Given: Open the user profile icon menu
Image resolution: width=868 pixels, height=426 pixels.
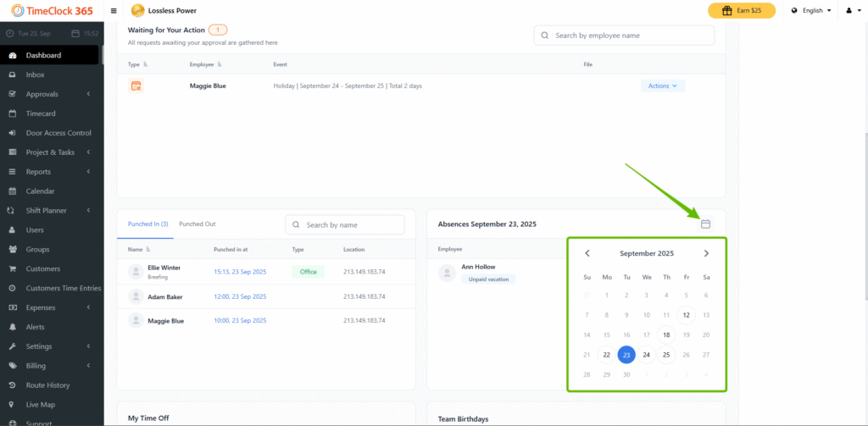Looking at the screenshot, I should click(x=851, y=11).
